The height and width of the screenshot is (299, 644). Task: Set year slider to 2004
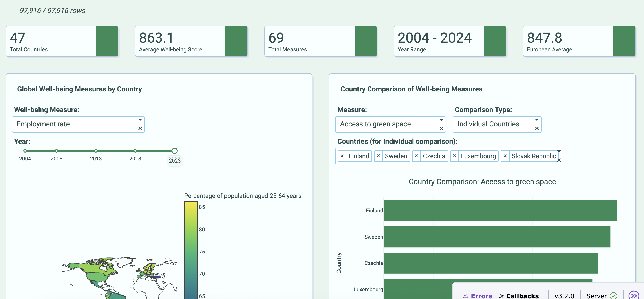(25, 151)
